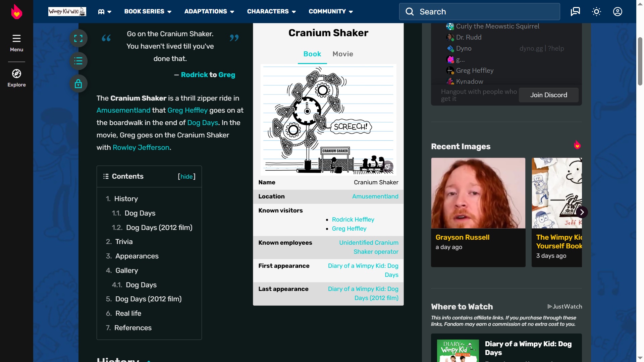This screenshot has height=362, width=644.
Task: Open the Rodrick link in quote
Action: tap(194, 75)
